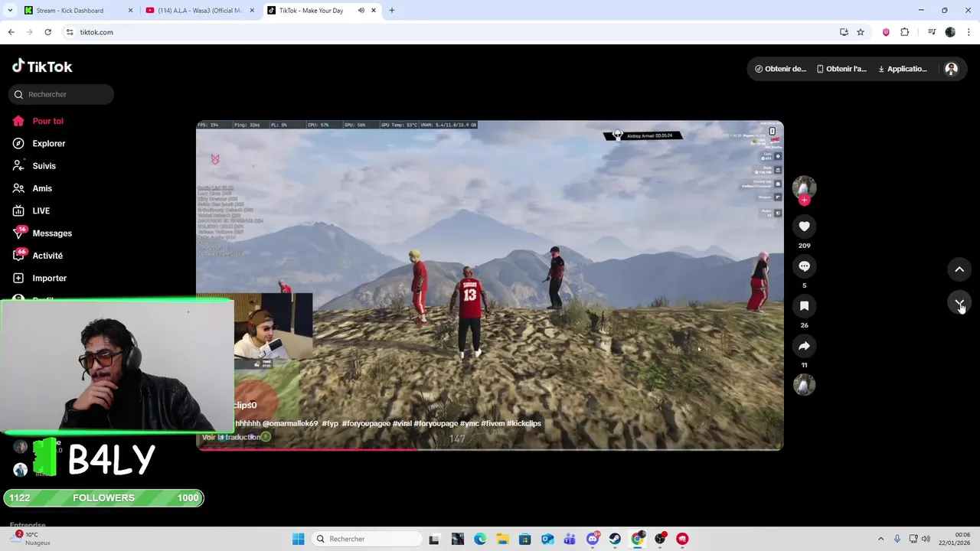Open the Chrome three-dot menu
This screenshot has height=551, width=980.
(x=969, y=32)
